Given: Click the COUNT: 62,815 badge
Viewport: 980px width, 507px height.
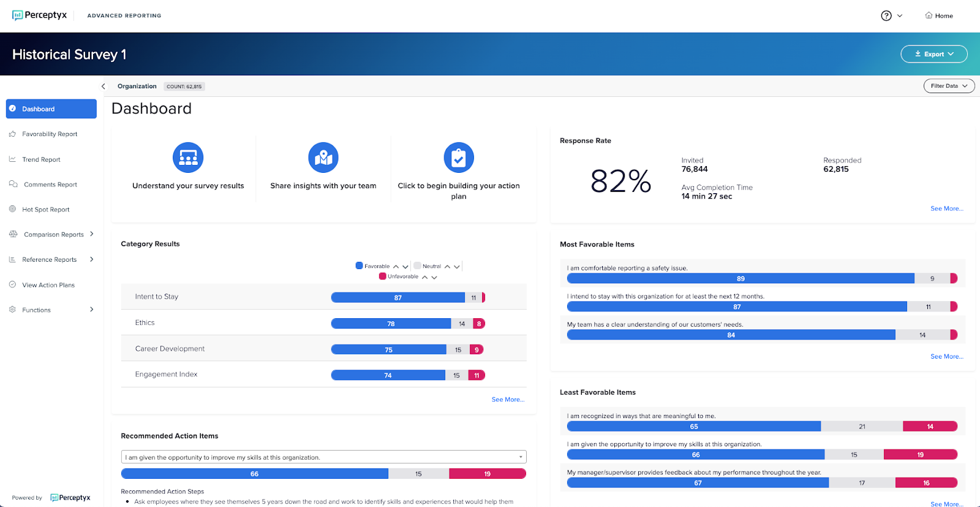Looking at the screenshot, I should click(x=184, y=86).
